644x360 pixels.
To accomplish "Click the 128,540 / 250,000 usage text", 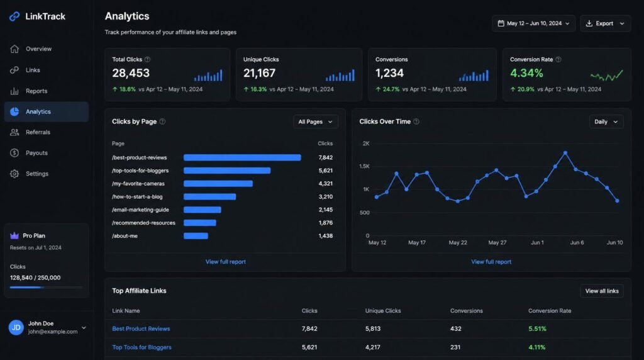I will [x=35, y=278].
